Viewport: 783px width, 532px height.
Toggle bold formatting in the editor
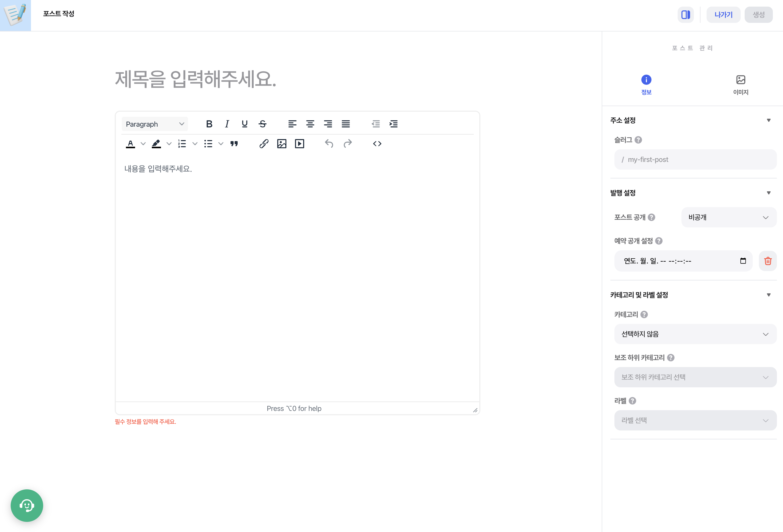click(209, 124)
